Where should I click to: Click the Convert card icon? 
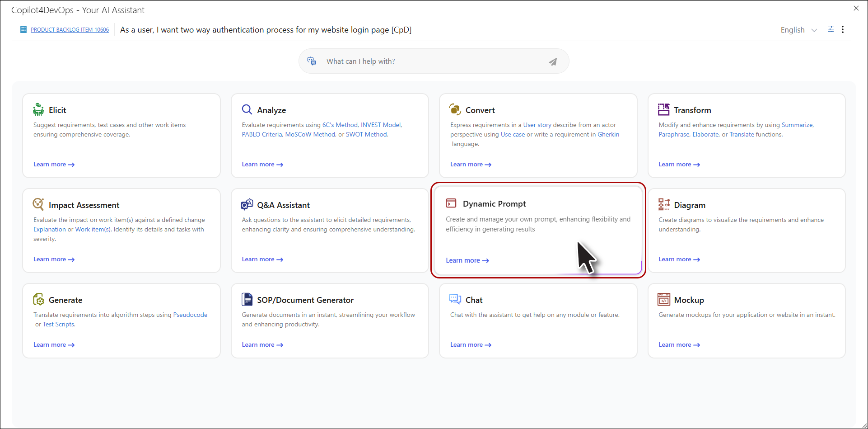455,109
